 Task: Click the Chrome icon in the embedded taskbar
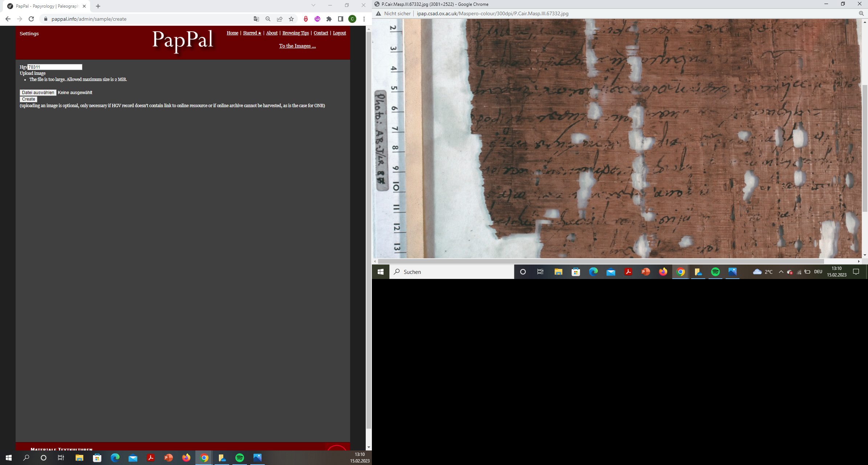[681, 272]
